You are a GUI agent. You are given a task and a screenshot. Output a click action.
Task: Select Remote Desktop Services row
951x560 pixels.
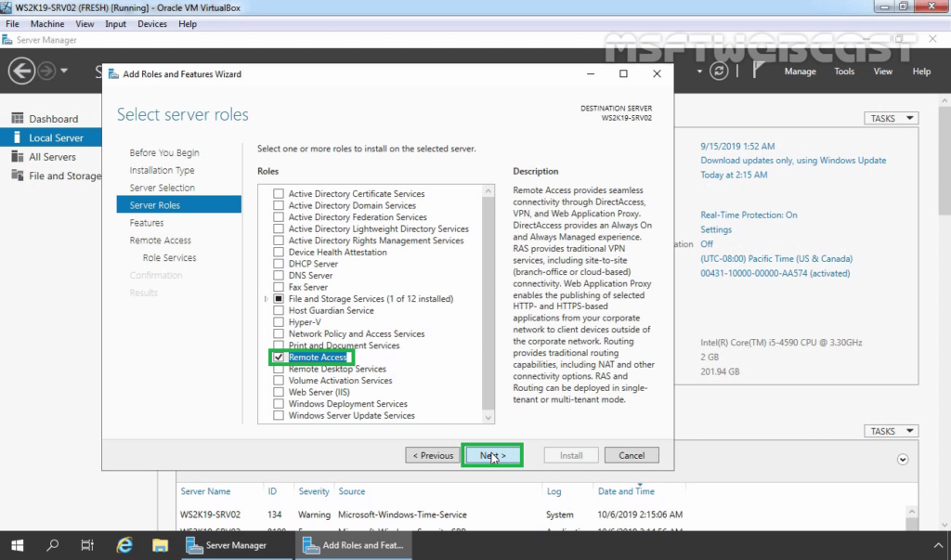tap(337, 369)
